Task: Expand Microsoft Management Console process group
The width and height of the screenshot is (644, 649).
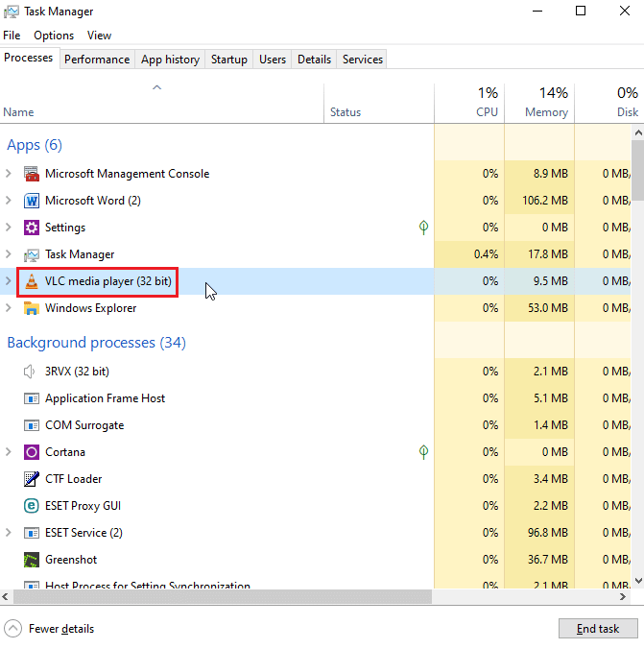Action: [x=9, y=174]
